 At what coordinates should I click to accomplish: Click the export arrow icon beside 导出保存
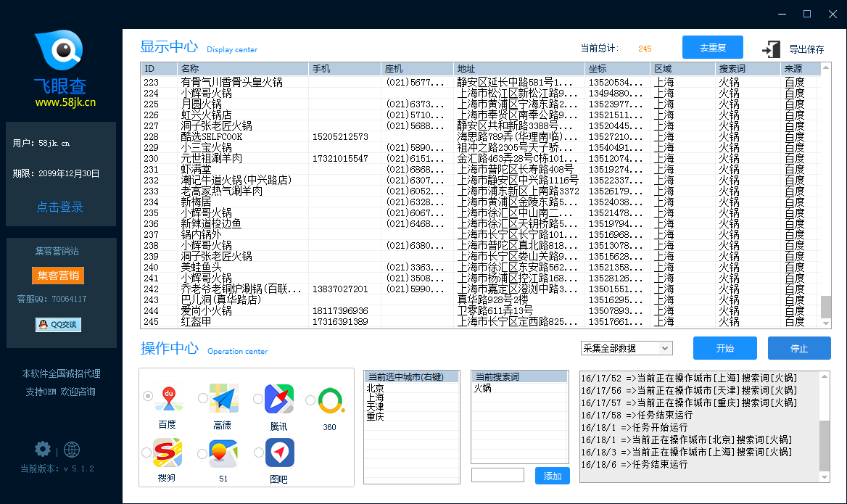[x=772, y=49]
